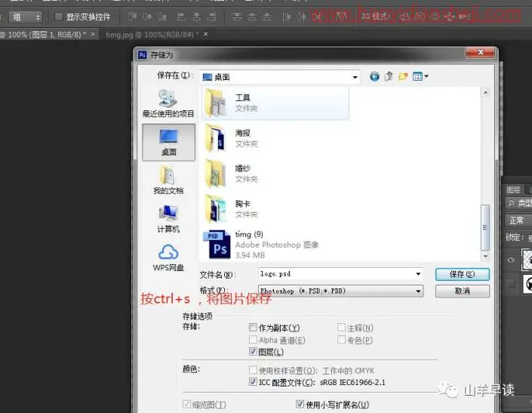The height and width of the screenshot is (413, 532).
Task: Close the 图层 1 document tab
Action: pos(93,34)
